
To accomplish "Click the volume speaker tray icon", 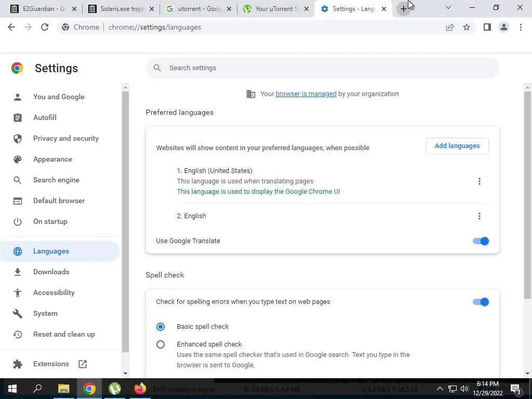I will click(464, 389).
